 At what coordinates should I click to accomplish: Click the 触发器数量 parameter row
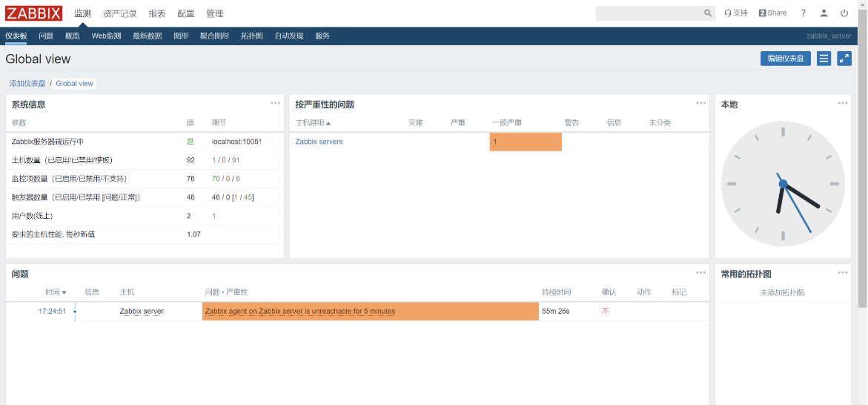click(145, 197)
